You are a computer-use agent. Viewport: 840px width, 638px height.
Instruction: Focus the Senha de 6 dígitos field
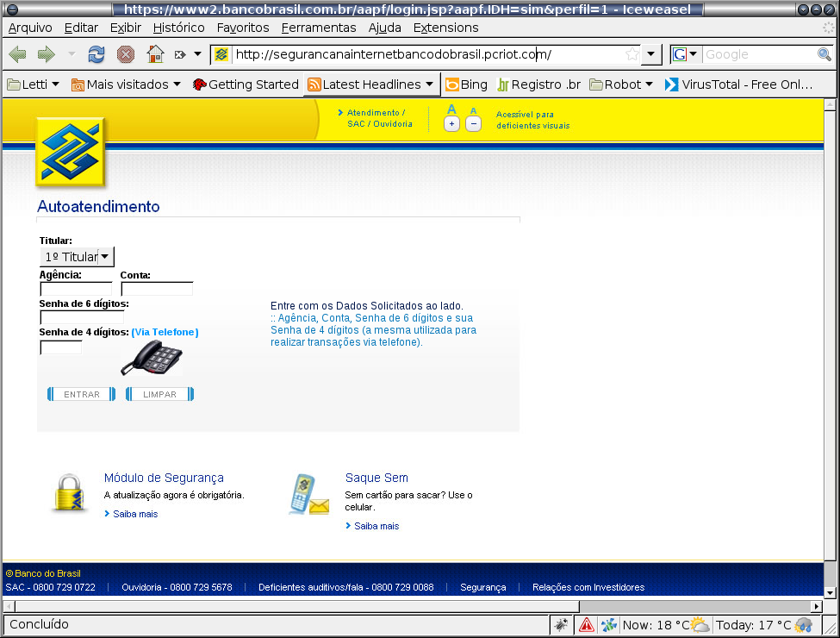pyautogui.click(x=82, y=317)
